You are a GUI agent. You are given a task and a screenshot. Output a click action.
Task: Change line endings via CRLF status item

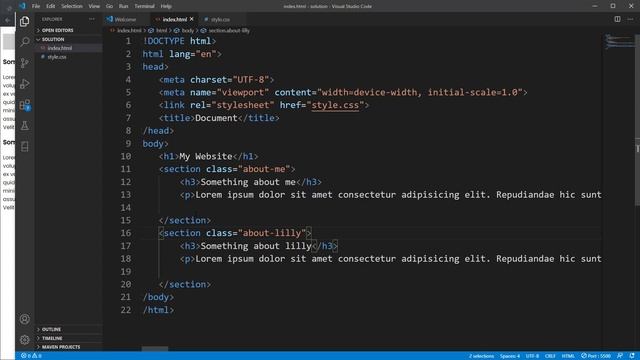(550, 356)
